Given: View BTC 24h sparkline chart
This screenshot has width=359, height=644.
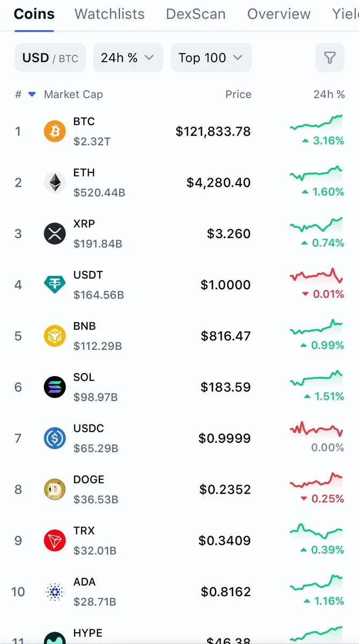Looking at the screenshot, I should [316, 123].
